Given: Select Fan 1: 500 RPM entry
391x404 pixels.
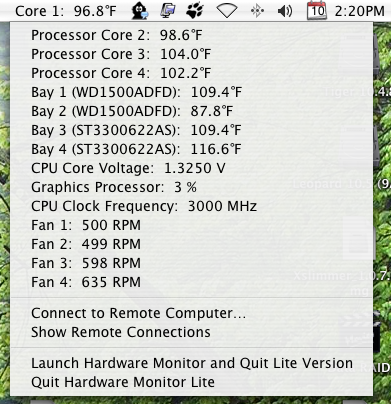Looking at the screenshot, I should pyautogui.click(x=191, y=225).
